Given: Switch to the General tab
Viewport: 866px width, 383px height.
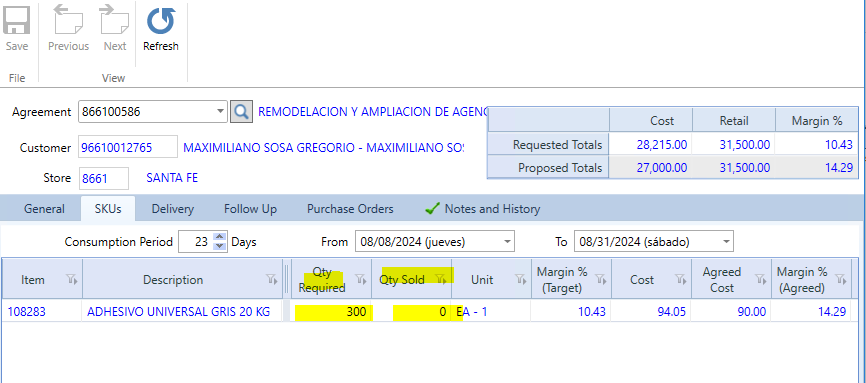Looking at the screenshot, I should click(x=44, y=209).
